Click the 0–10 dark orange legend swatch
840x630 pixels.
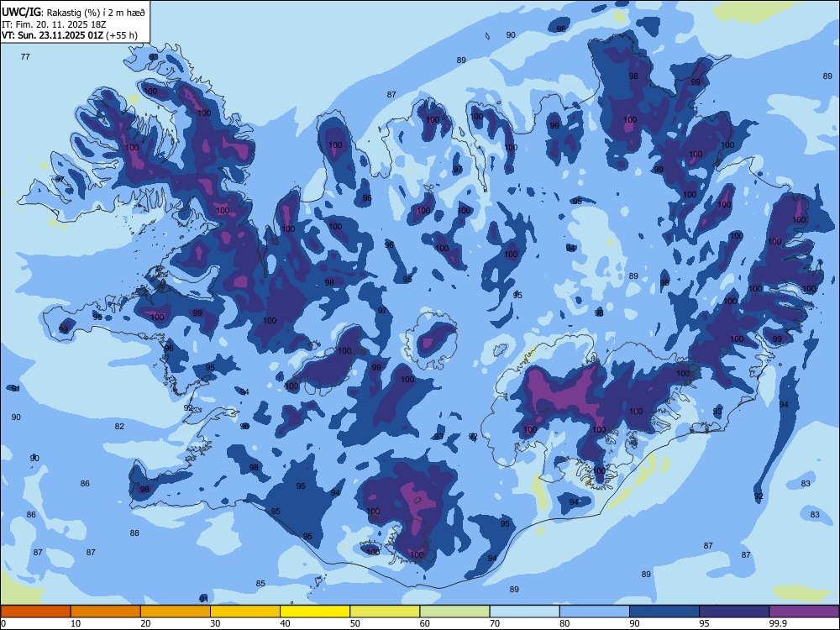tap(35, 612)
